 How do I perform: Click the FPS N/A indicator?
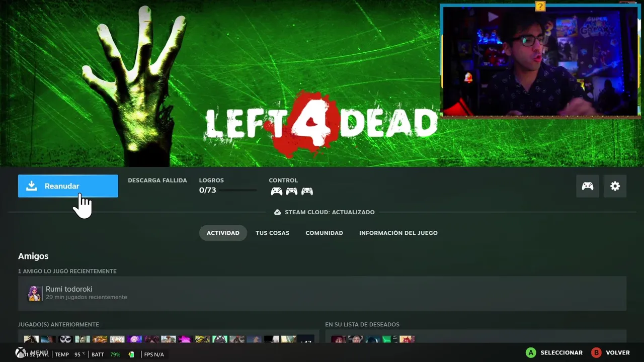(x=154, y=354)
